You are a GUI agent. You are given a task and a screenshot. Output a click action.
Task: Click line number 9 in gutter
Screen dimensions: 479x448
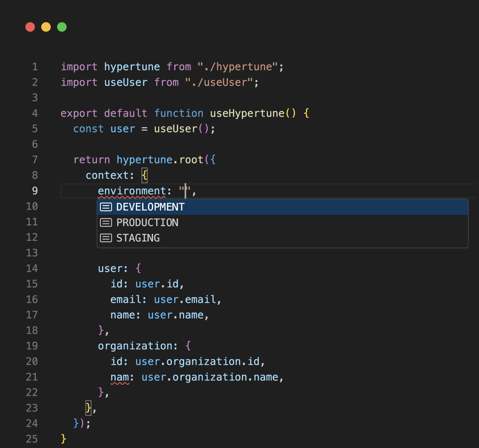pos(35,191)
